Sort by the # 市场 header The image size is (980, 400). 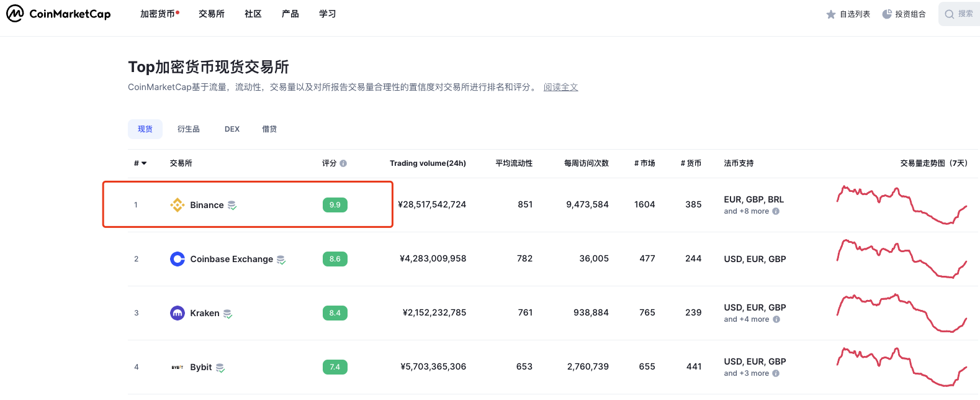[645, 163]
